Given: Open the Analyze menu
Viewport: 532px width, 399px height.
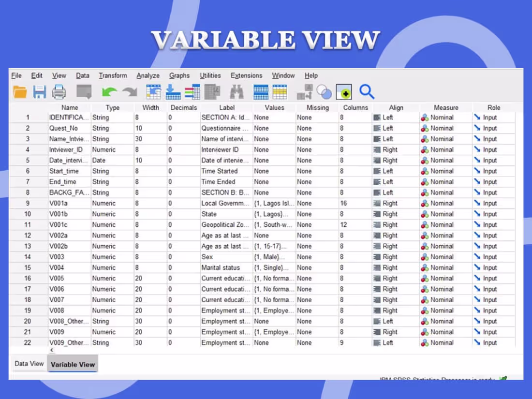Looking at the screenshot, I should [148, 75].
